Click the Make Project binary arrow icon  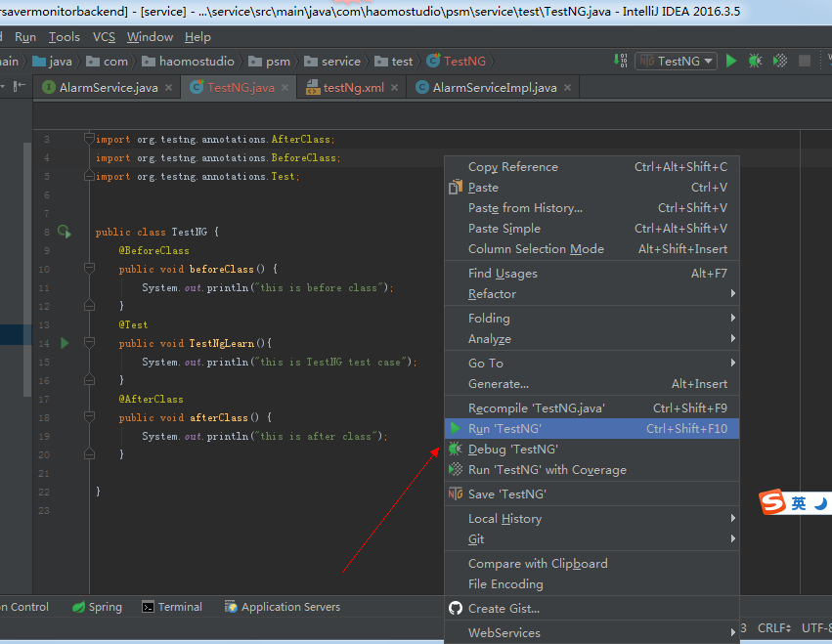620,61
